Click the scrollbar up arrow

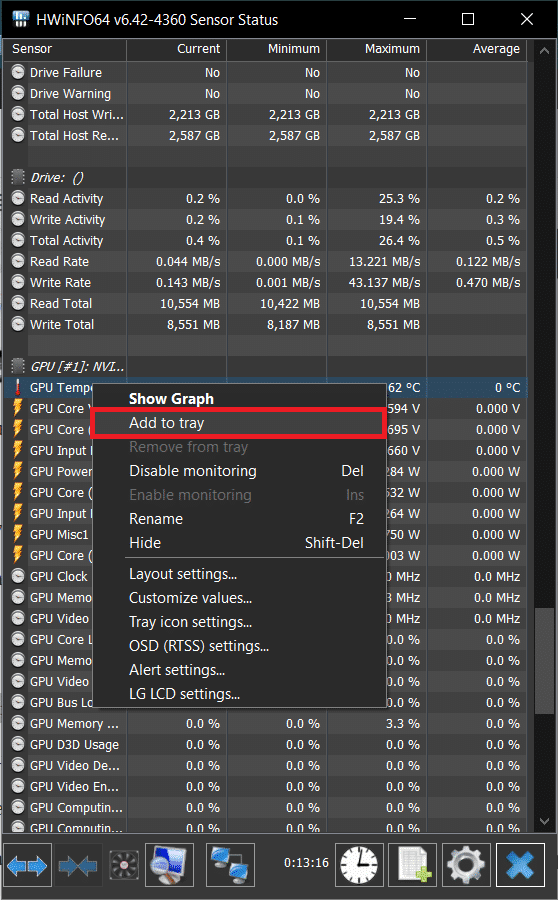coord(544,51)
